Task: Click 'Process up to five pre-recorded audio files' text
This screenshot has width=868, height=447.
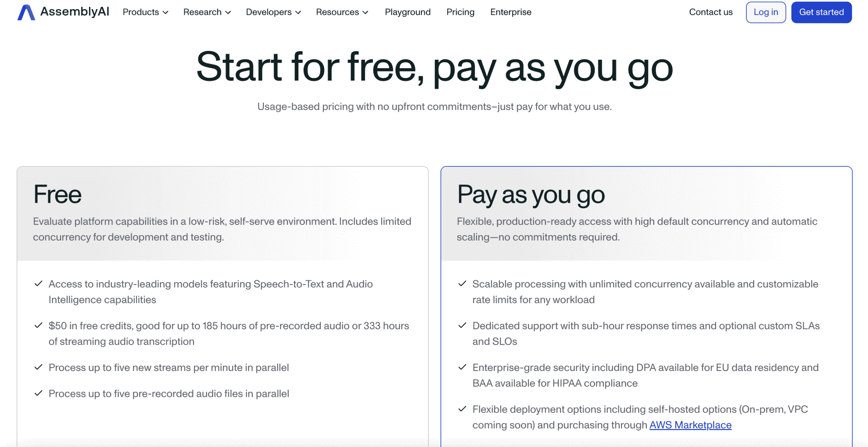Action: pos(169,393)
